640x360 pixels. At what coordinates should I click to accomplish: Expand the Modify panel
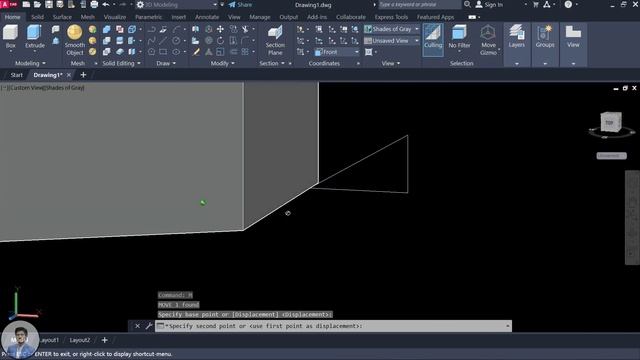223,63
